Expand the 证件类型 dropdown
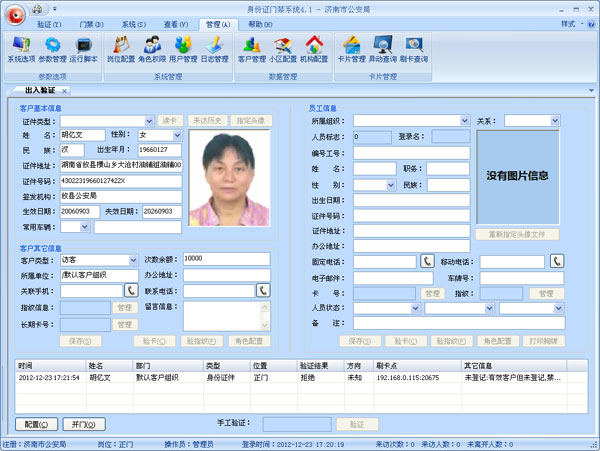Screen dimensions: 600x451 pyautogui.click(x=149, y=121)
